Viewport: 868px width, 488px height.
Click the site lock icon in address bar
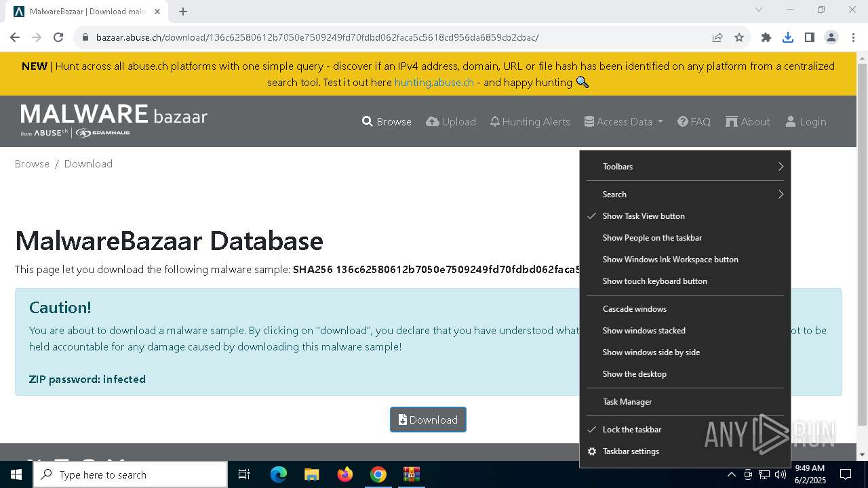point(85,37)
